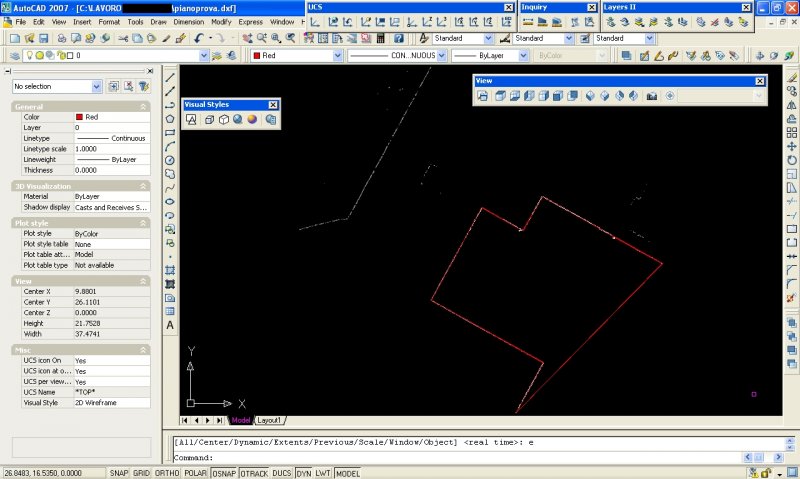Open the Red color control dropdown
The image size is (800, 479).
coord(337,56)
